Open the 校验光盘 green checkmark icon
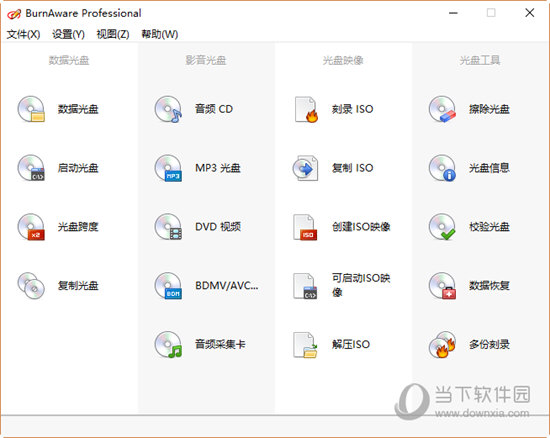Viewport: 550px width, 438px height. pos(442,227)
